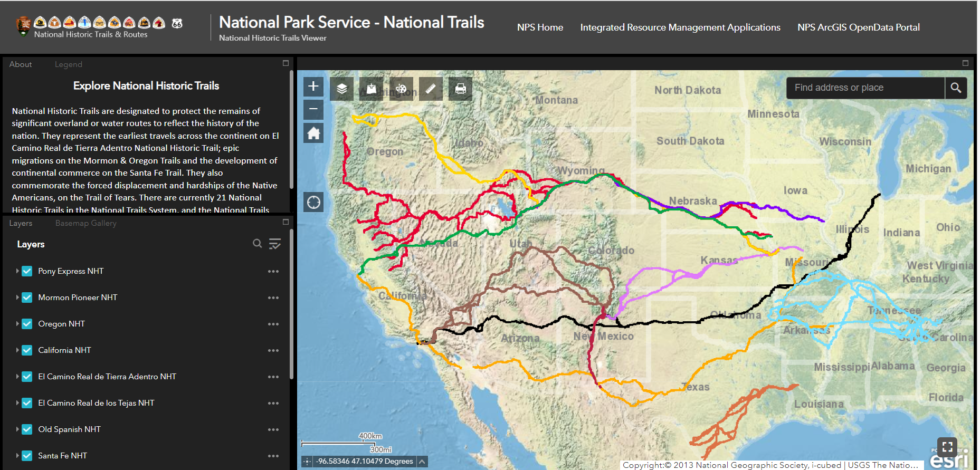Image resolution: width=980 pixels, height=470 pixels.
Task: Expand the Mormon Pioneer NHT layer
Action: [17, 298]
